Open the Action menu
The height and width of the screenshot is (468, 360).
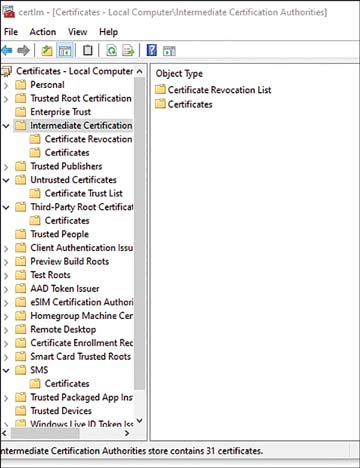[x=43, y=32]
